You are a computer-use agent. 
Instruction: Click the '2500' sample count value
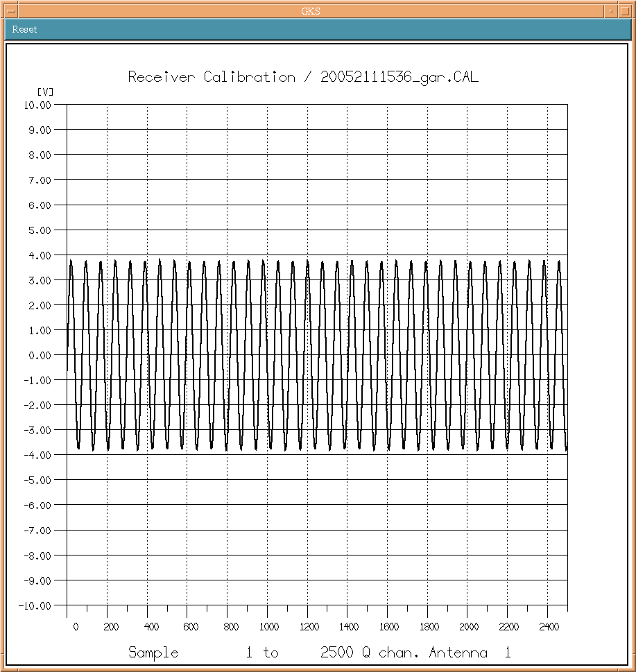(337, 653)
